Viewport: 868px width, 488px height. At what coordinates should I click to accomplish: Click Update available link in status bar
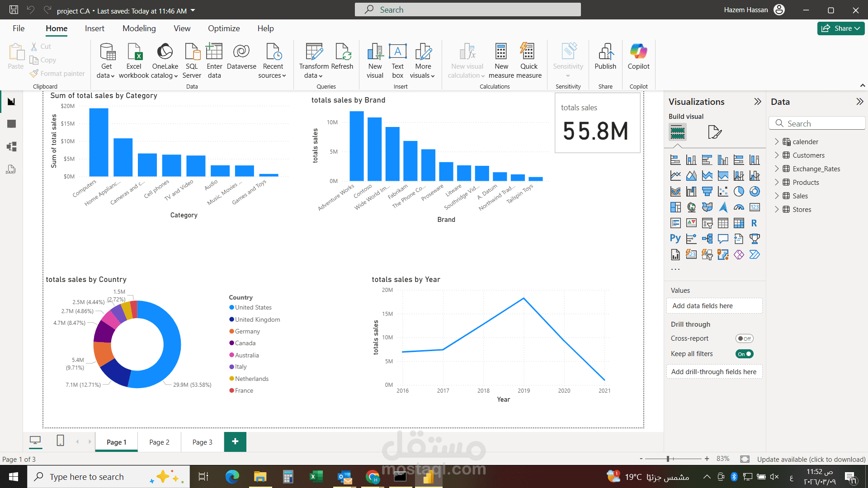coord(811,459)
